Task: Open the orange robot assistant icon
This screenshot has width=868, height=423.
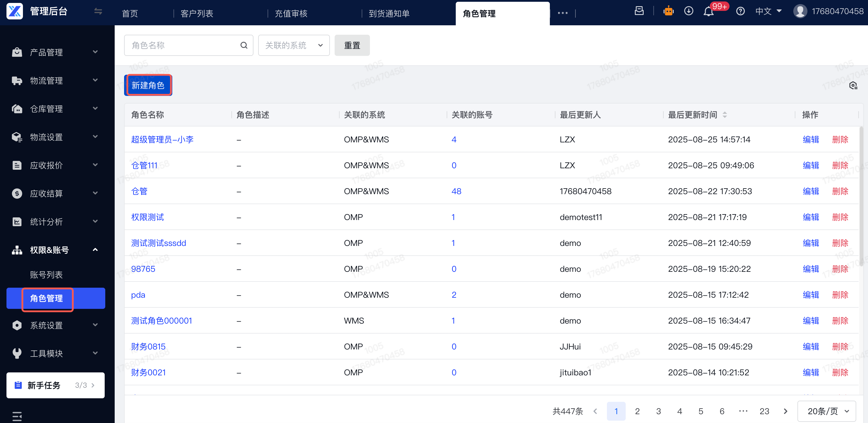Action: click(668, 11)
